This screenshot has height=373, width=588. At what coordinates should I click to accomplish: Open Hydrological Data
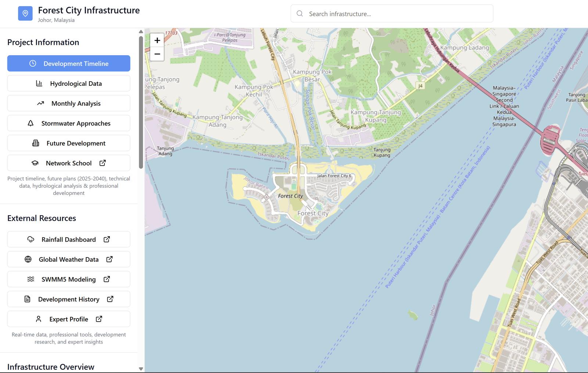coord(69,83)
